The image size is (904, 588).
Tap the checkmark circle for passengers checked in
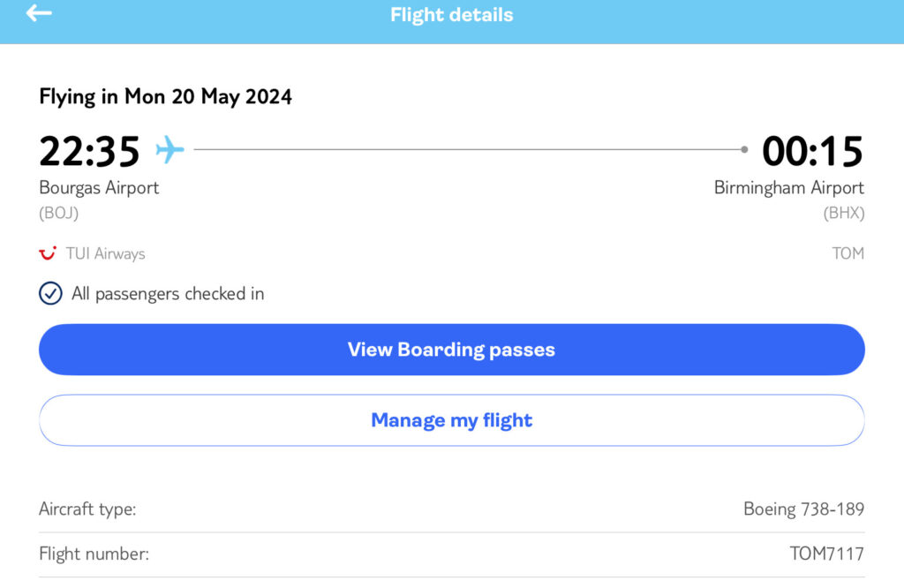point(50,293)
